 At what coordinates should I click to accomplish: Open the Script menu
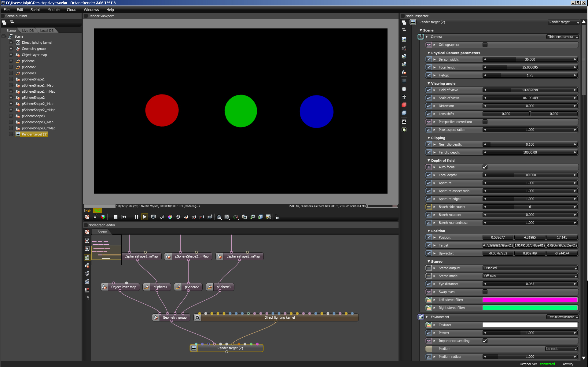coord(35,9)
